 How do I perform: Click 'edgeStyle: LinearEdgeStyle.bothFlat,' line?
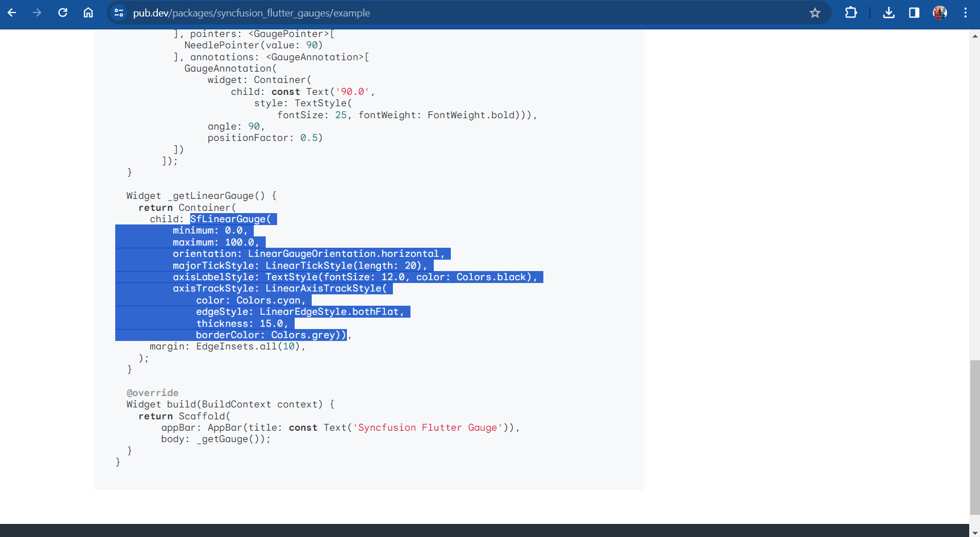click(x=300, y=312)
